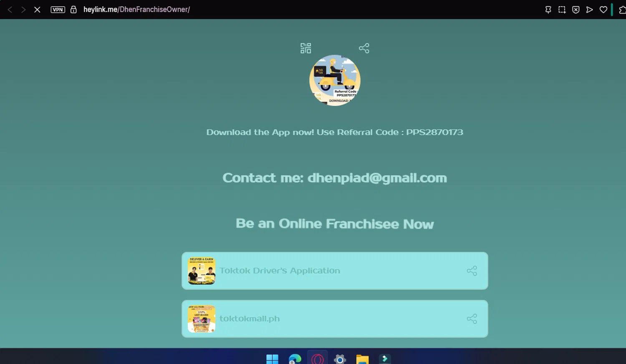The image size is (626, 364).
Task: Open the Toktok Driver's Application link
Action: click(335, 271)
